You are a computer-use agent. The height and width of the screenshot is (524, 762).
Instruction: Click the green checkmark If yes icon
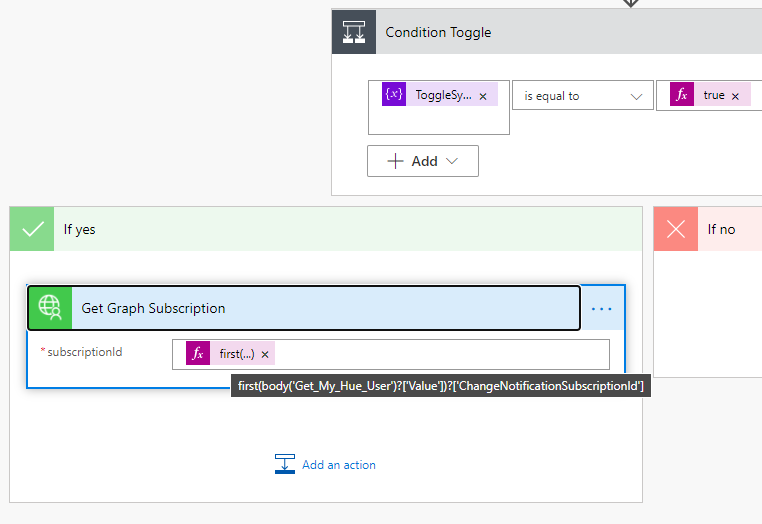pos(32,229)
